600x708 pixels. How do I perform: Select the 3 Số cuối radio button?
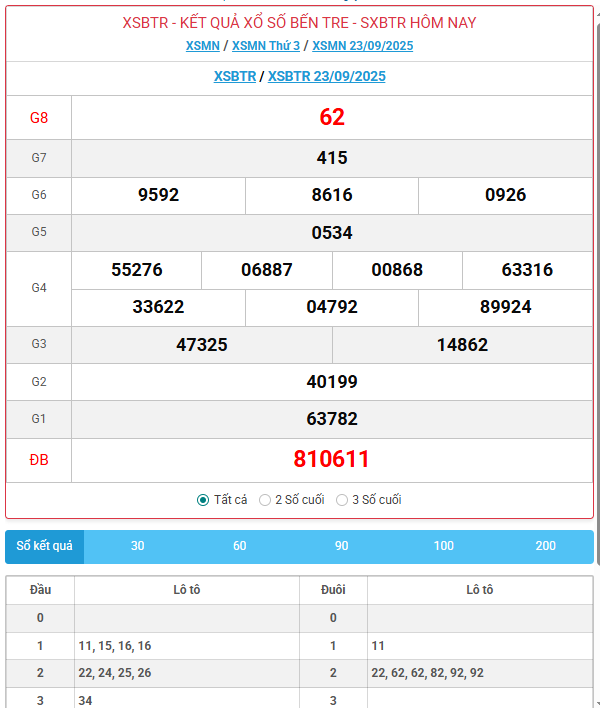pos(342,500)
